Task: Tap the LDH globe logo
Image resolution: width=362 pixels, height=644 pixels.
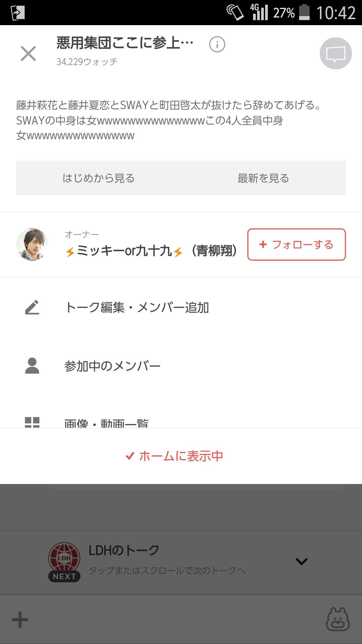Action: click(64, 557)
